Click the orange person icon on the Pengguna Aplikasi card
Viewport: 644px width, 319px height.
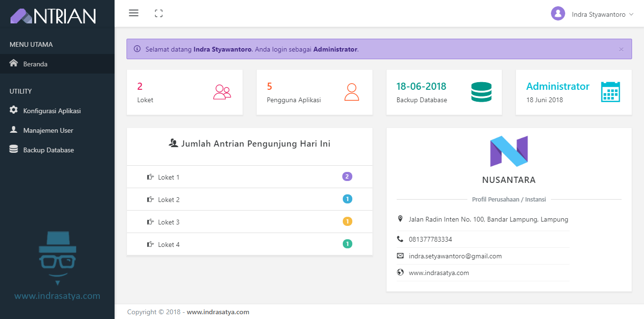point(352,92)
